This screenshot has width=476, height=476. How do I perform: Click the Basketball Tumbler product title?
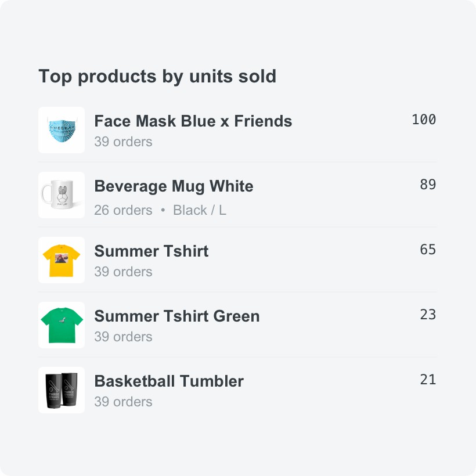pyautogui.click(x=168, y=381)
